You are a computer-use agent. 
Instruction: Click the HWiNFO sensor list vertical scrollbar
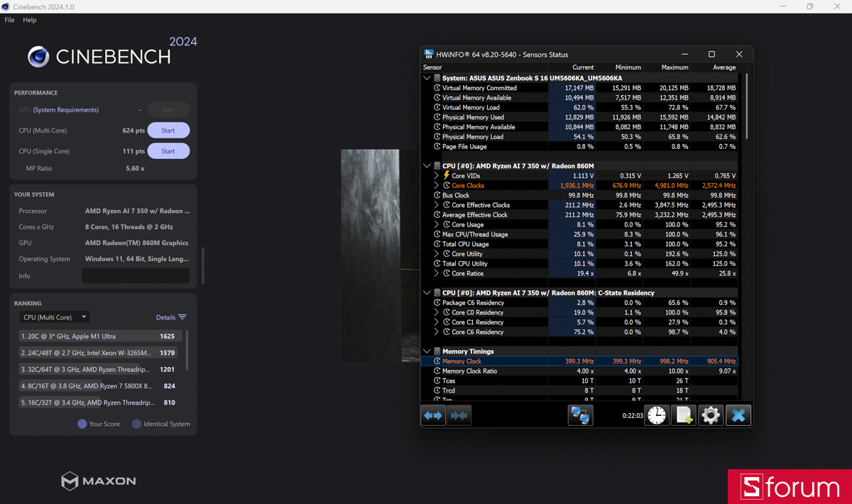(x=747, y=106)
